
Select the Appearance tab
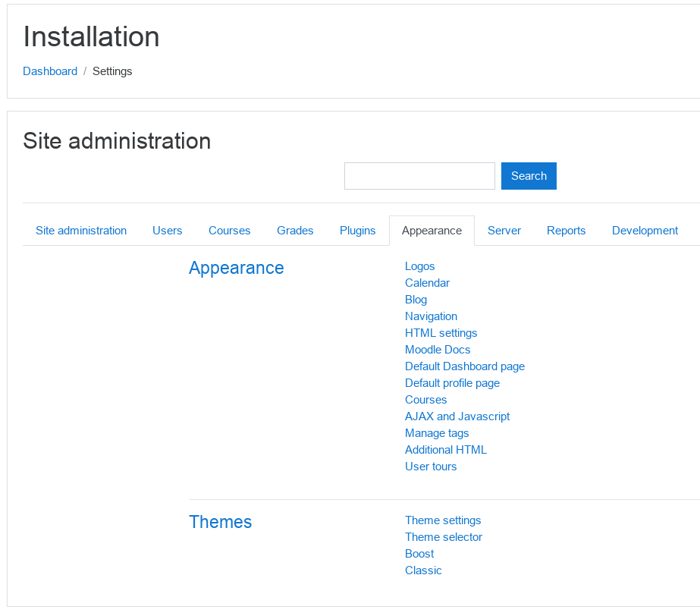click(432, 231)
